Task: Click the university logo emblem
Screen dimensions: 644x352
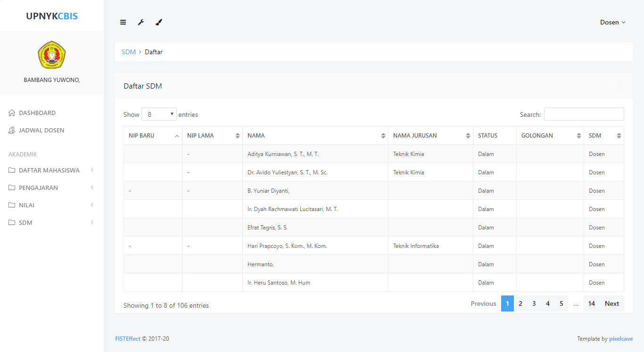Action: tap(52, 55)
